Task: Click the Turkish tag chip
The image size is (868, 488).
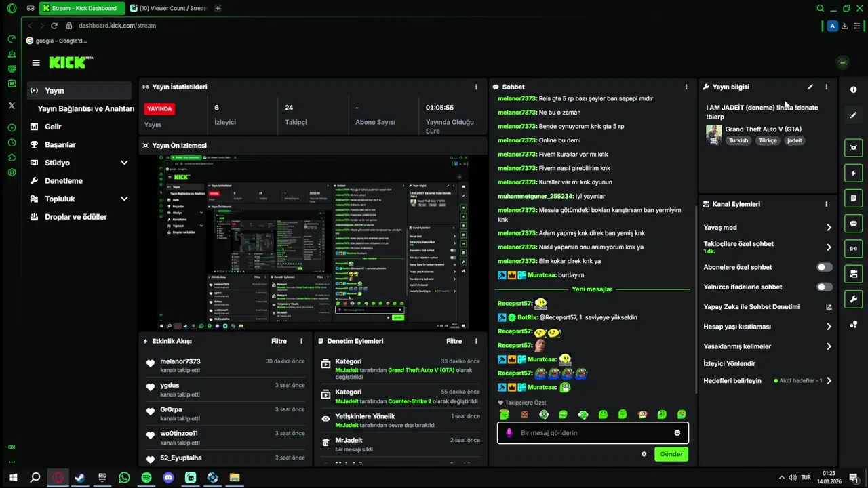Action: point(738,140)
